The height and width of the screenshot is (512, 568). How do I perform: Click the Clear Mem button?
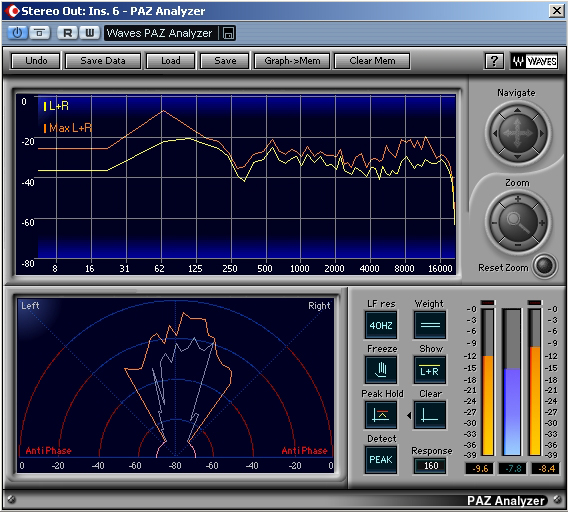(372, 61)
